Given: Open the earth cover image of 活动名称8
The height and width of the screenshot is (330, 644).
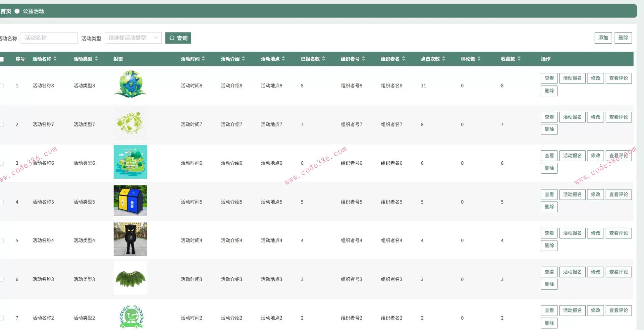Looking at the screenshot, I should 130,84.
